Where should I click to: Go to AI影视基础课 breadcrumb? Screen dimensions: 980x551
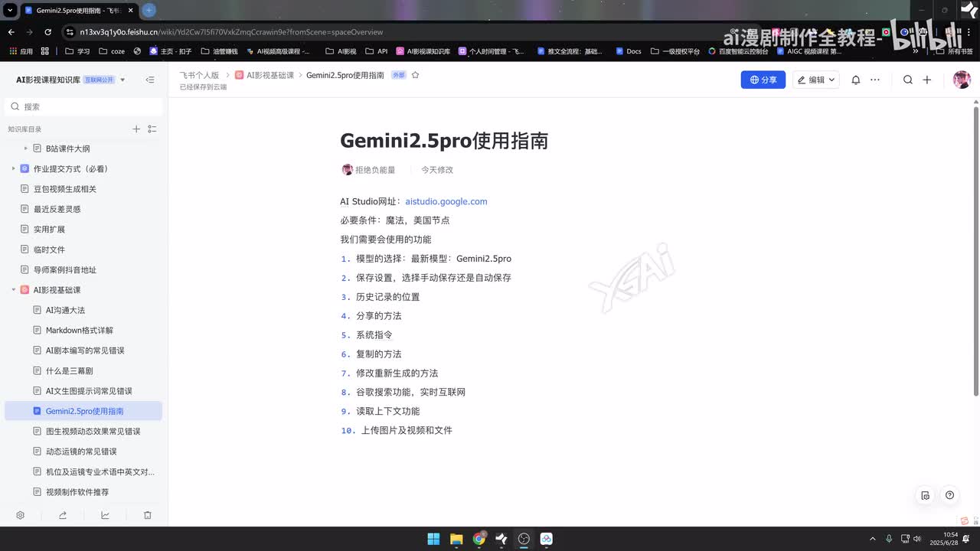(x=270, y=75)
